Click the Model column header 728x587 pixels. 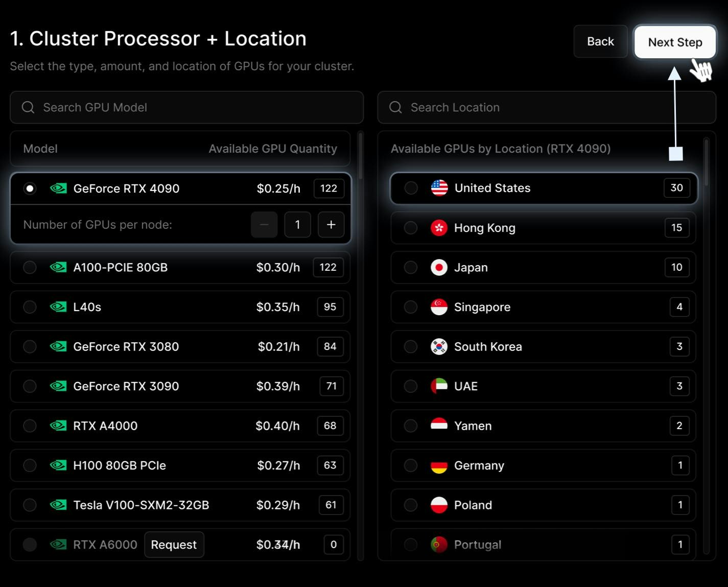[40, 149]
